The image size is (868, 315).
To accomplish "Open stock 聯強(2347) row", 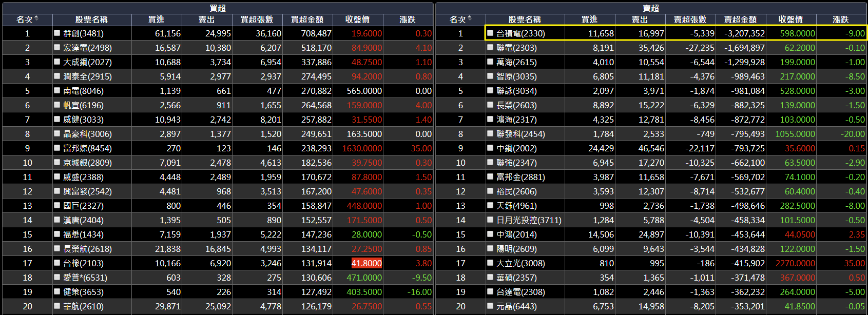I will click(x=651, y=162).
